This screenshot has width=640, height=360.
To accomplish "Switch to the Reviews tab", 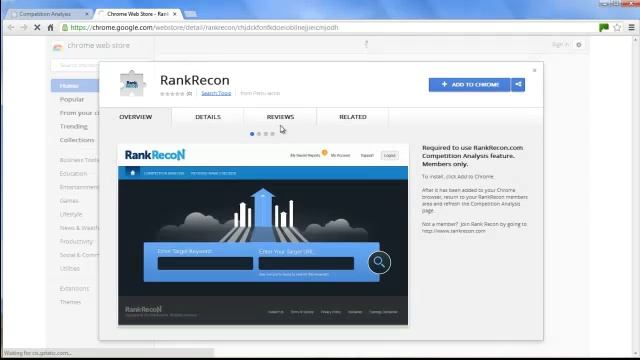I will coord(280,117).
